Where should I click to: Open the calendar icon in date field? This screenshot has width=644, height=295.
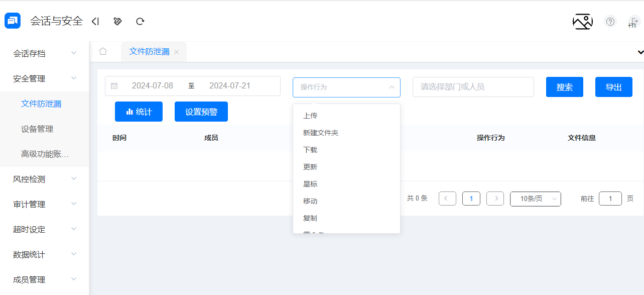114,85
